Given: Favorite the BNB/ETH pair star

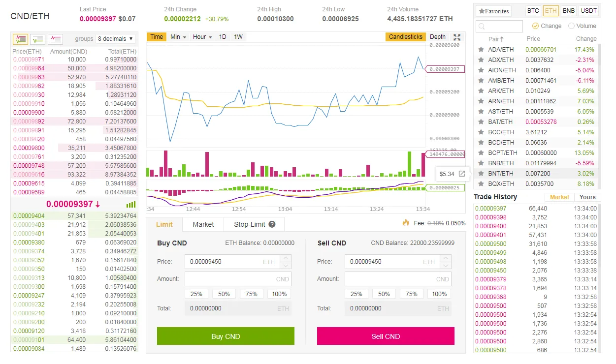Looking at the screenshot, I should coord(481,163).
